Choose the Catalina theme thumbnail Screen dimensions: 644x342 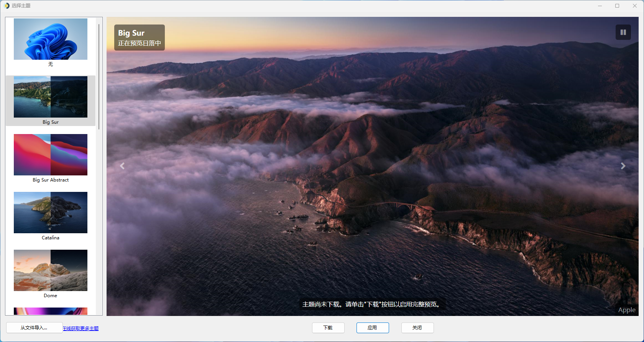click(x=51, y=213)
